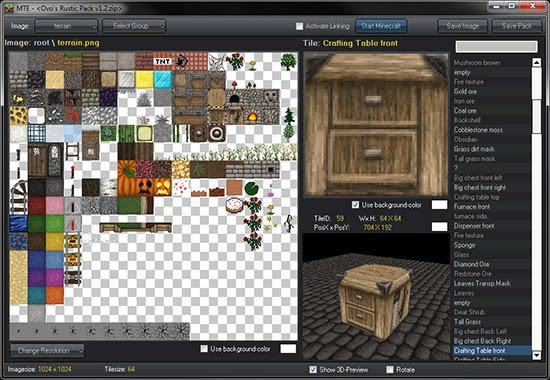
Task: Select the cyan diamond block tile
Action: point(162,80)
